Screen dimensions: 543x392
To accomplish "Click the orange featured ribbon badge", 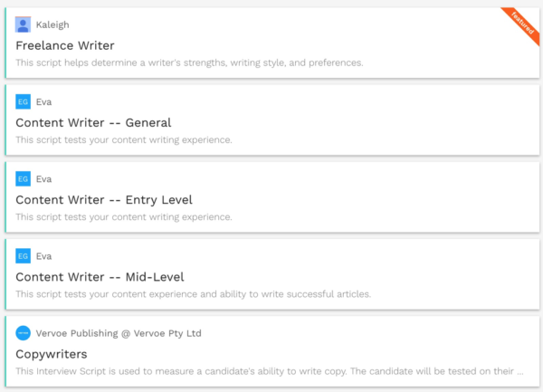I will pyautogui.click(x=522, y=24).
